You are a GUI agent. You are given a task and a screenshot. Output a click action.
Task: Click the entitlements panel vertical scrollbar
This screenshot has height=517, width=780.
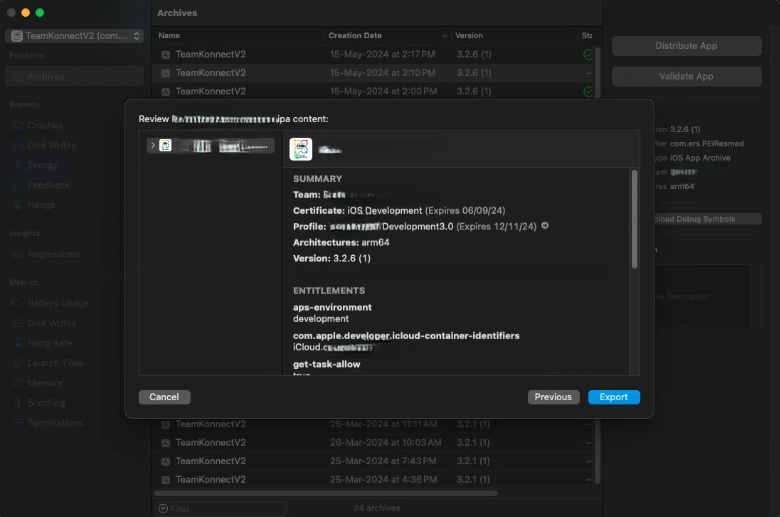[x=634, y=220]
